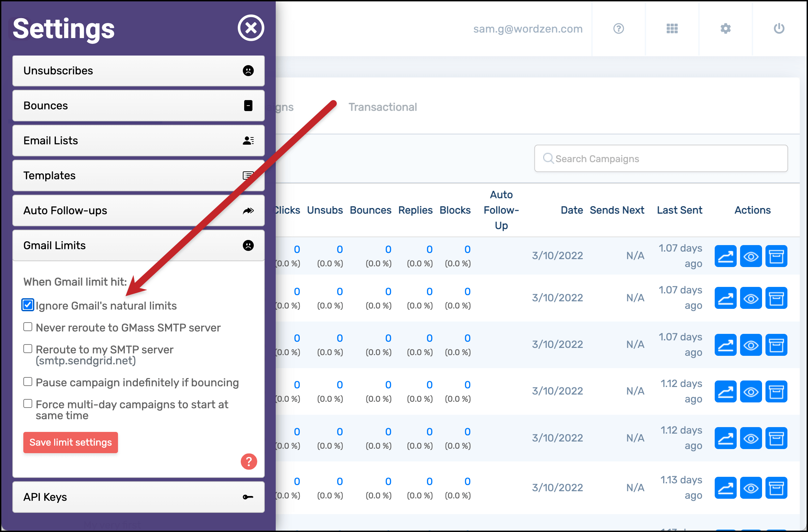
Task: Click archive box icon in third campaign row
Action: (776, 345)
